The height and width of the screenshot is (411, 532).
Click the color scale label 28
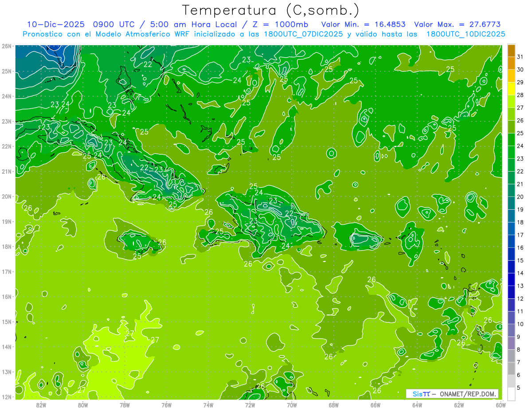click(520, 95)
